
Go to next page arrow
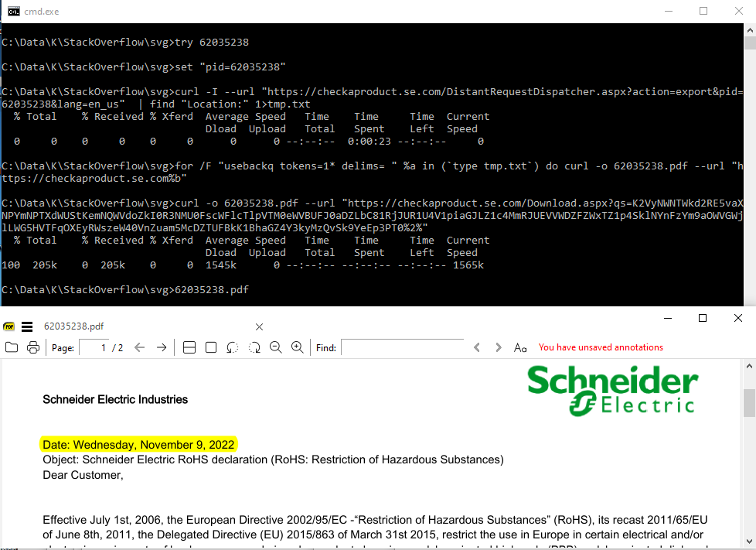[162, 347]
